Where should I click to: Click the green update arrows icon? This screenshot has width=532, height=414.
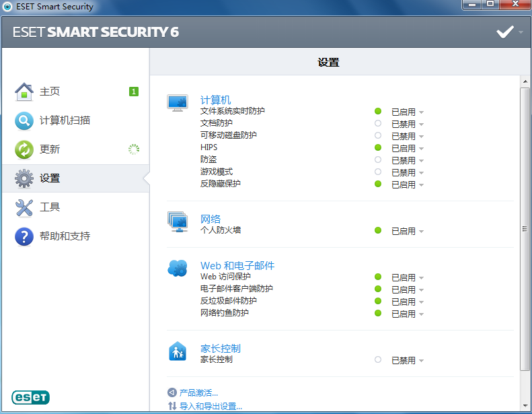[x=24, y=149]
